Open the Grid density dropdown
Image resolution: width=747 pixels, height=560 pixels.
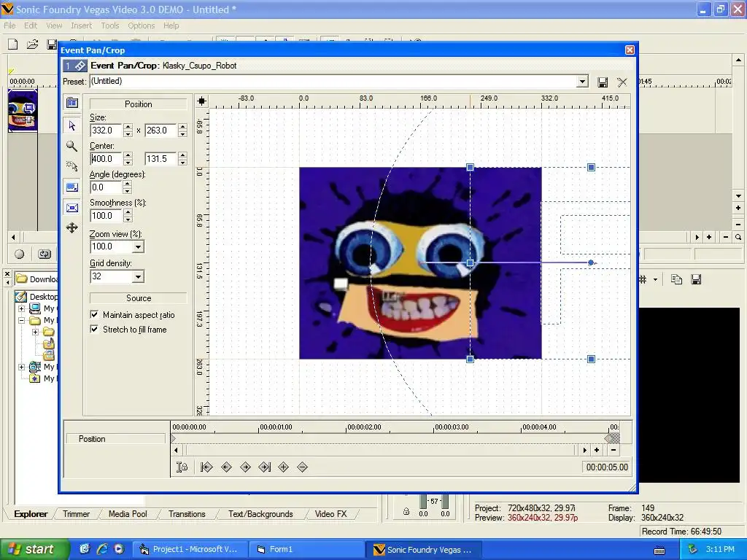pos(138,276)
